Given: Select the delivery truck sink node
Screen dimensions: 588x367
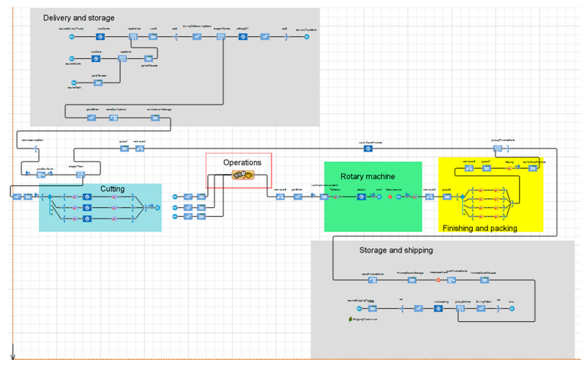Looking at the screenshot, I should 307,37.
